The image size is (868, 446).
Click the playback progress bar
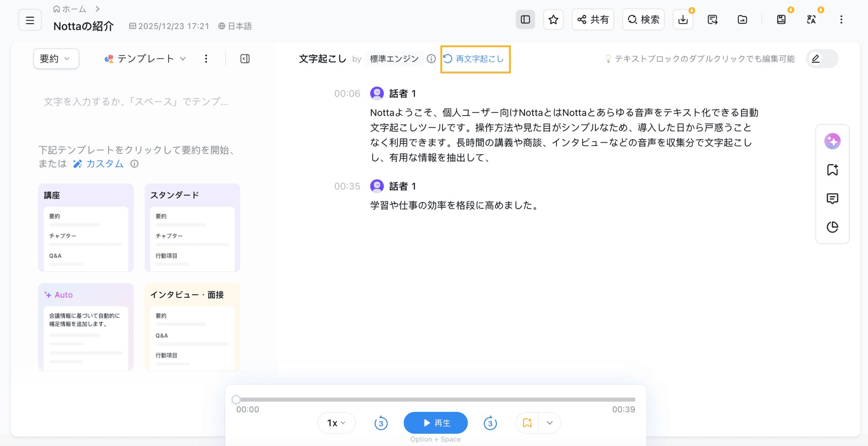pyautogui.click(x=436, y=400)
